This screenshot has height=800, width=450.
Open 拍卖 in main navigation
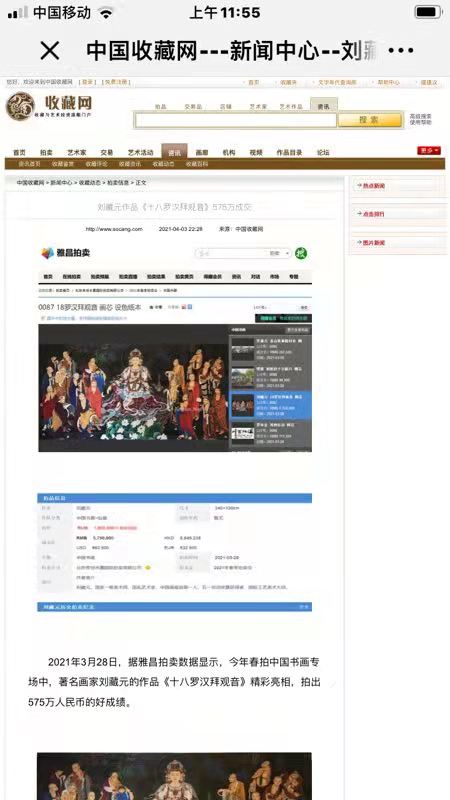46,152
